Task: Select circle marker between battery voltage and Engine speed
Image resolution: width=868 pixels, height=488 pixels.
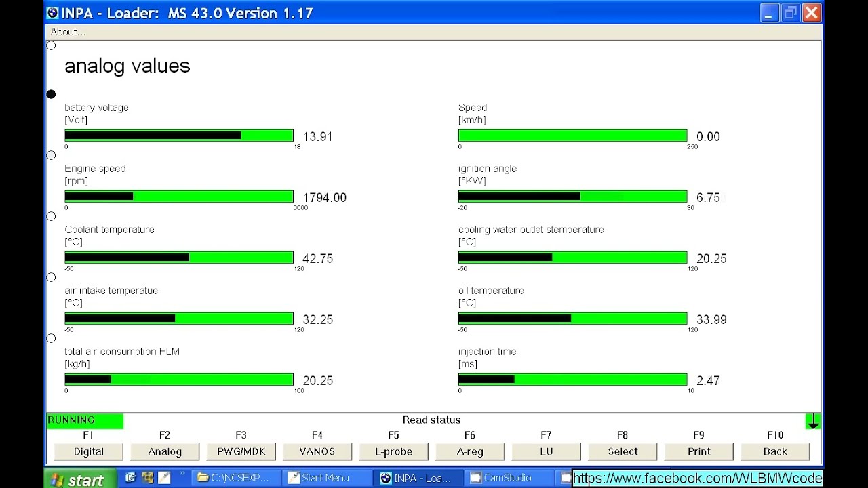Action: [x=51, y=155]
